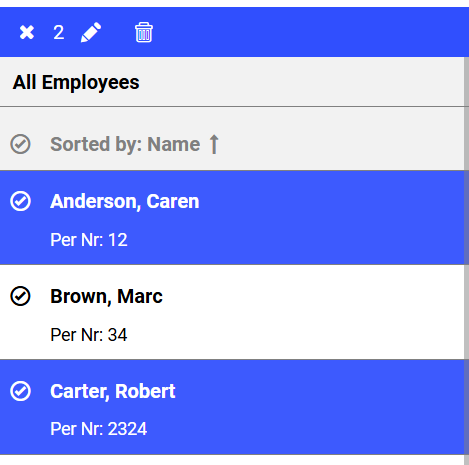469x465 pixels.
Task: Reverse sort order with the up arrow
Action: [x=214, y=144]
